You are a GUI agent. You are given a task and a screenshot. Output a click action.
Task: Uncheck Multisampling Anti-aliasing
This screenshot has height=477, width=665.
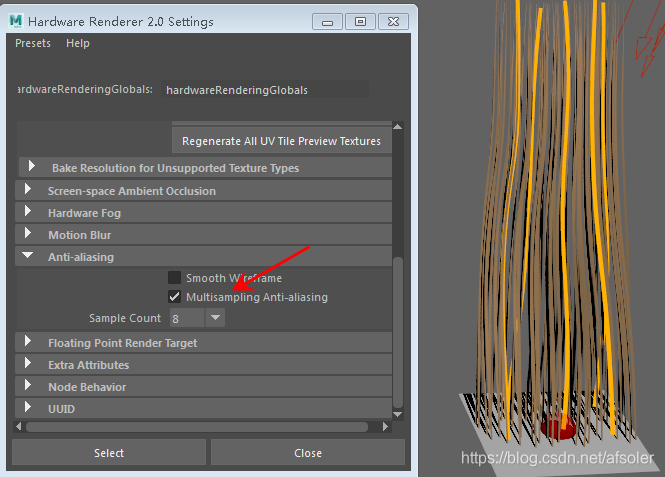(174, 296)
